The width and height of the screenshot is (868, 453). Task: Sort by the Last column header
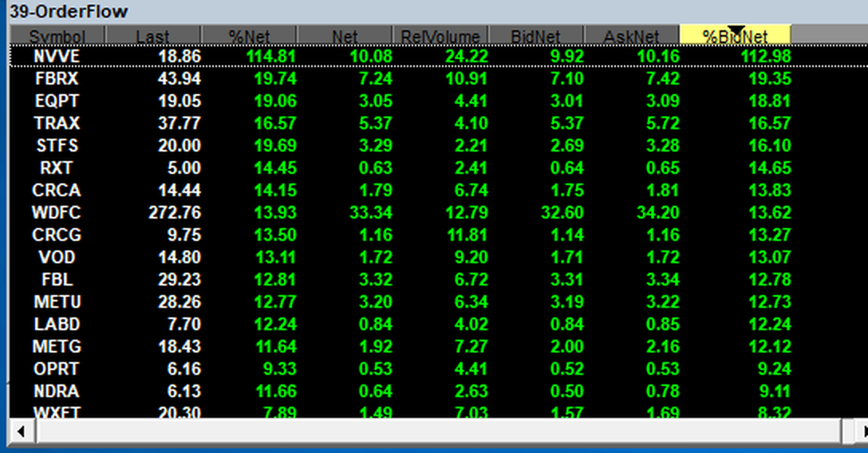[153, 36]
